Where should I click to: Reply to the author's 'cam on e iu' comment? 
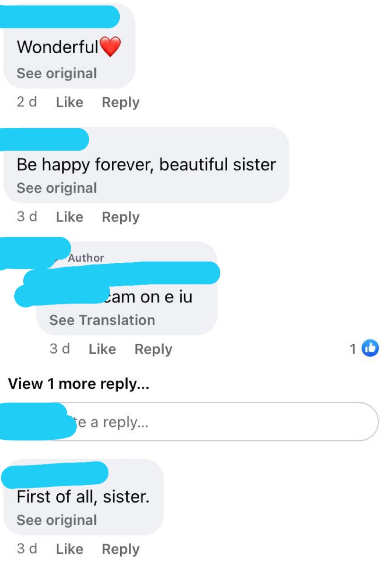pyautogui.click(x=153, y=349)
